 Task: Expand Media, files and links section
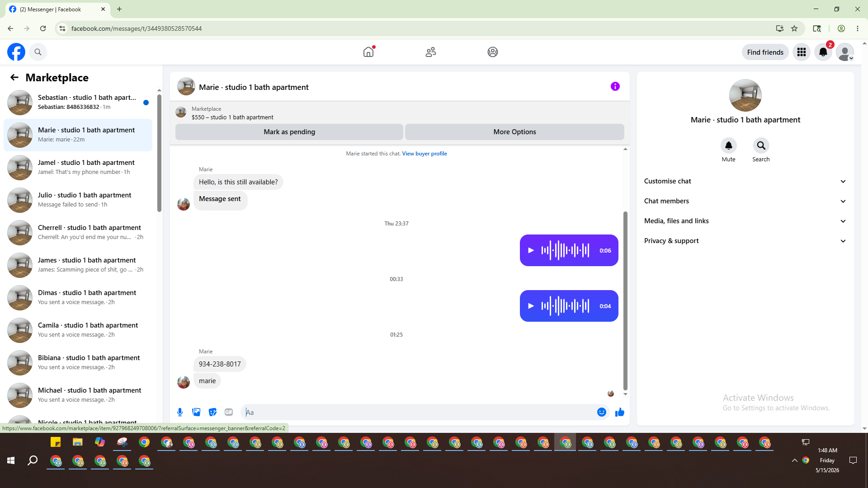point(745,221)
